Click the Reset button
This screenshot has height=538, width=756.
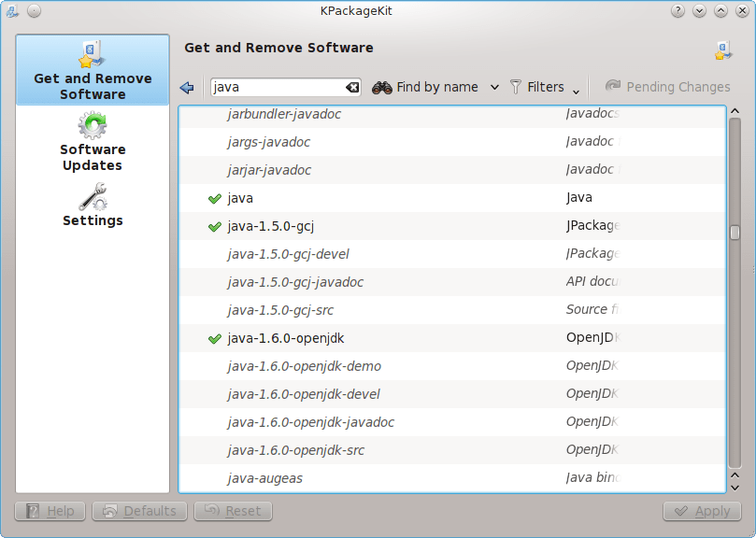coord(233,511)
